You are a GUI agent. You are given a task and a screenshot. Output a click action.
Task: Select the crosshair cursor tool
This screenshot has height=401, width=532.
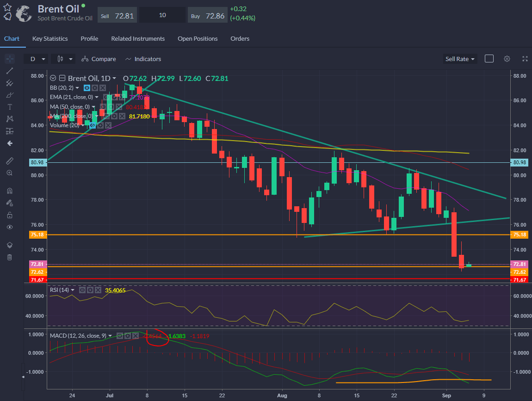point(10,59)
